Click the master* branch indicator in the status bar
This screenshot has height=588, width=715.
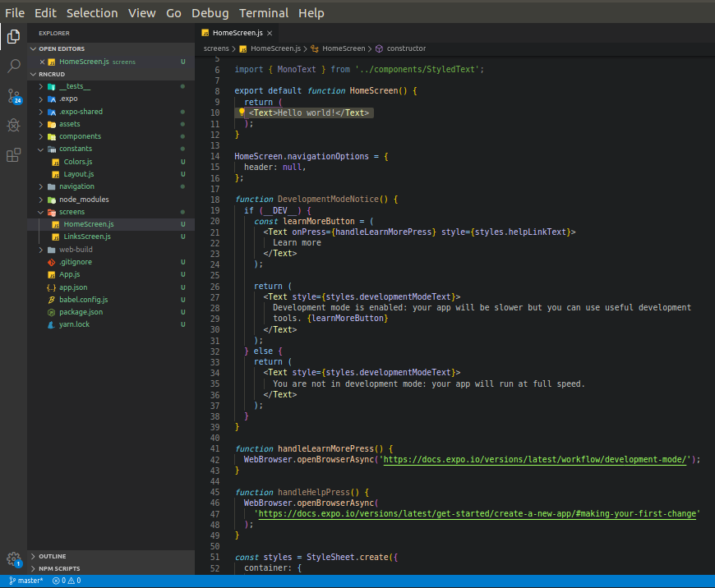[x=25, y=580]
